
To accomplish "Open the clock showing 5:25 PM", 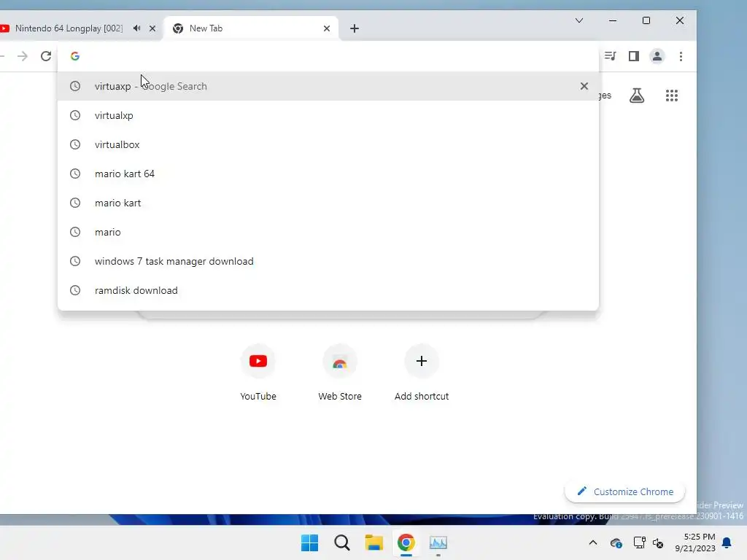I will coord(695,542).
